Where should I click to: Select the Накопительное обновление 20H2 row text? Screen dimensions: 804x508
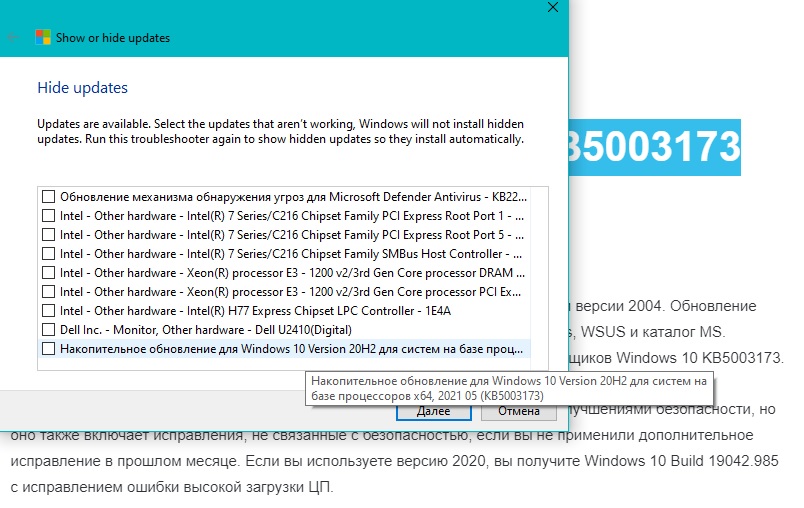pyautogui.click(x=291, y=349)
